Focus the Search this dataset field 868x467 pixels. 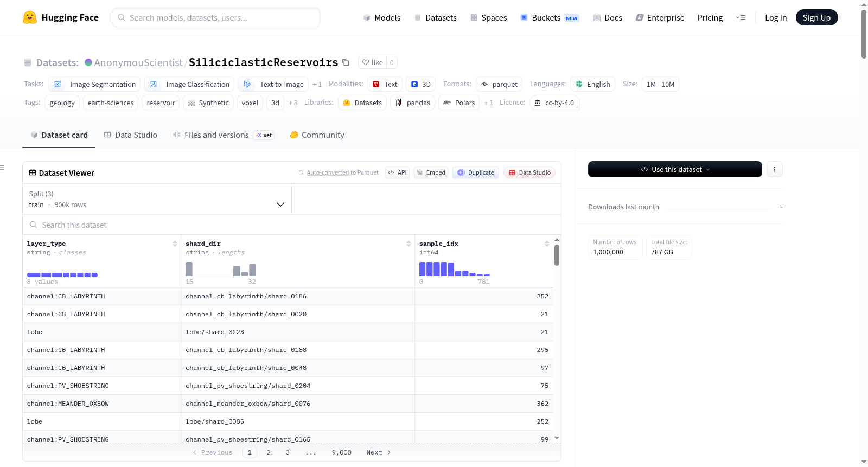pos(292,225)
